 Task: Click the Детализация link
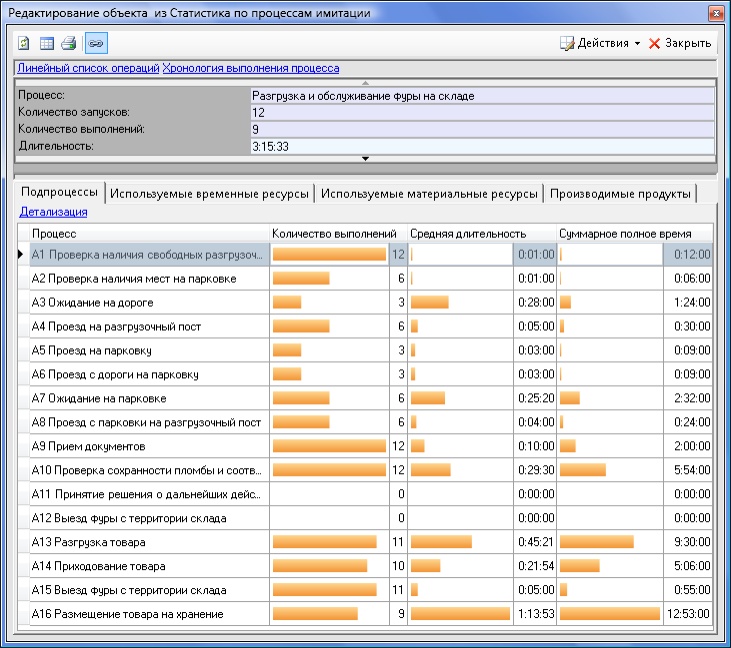click(53, 212)
